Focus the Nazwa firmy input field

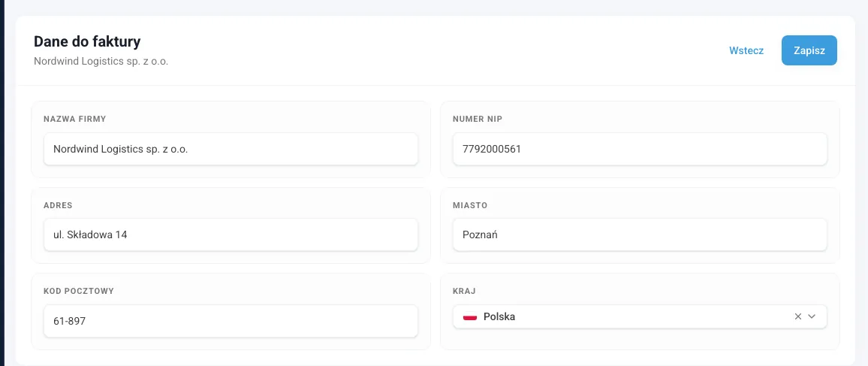(x=231, y=149)
